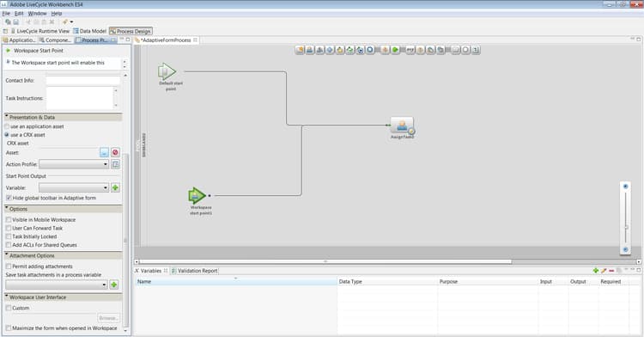Click the xyz variable icon in canvas toolbar
The width and height of the screenshot is (644, 337).
click(x=410, y=50)
